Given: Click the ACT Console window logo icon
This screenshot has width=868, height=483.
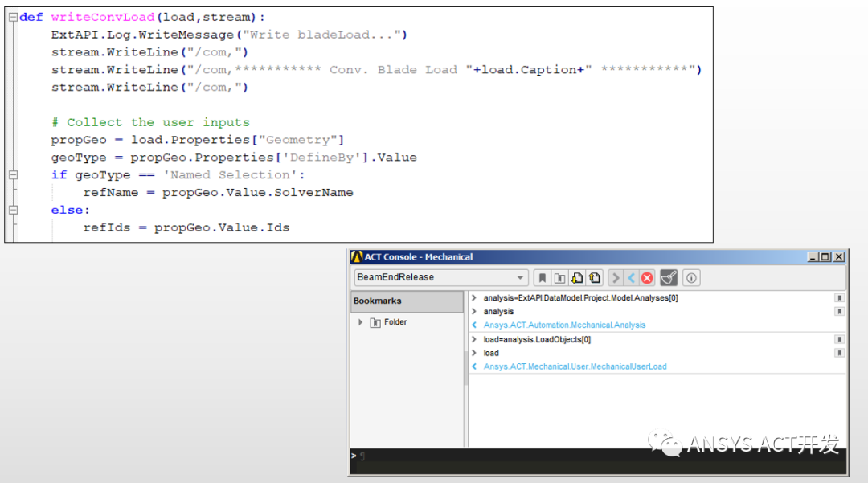Looking at the screenshot, I should pos(357,256).
